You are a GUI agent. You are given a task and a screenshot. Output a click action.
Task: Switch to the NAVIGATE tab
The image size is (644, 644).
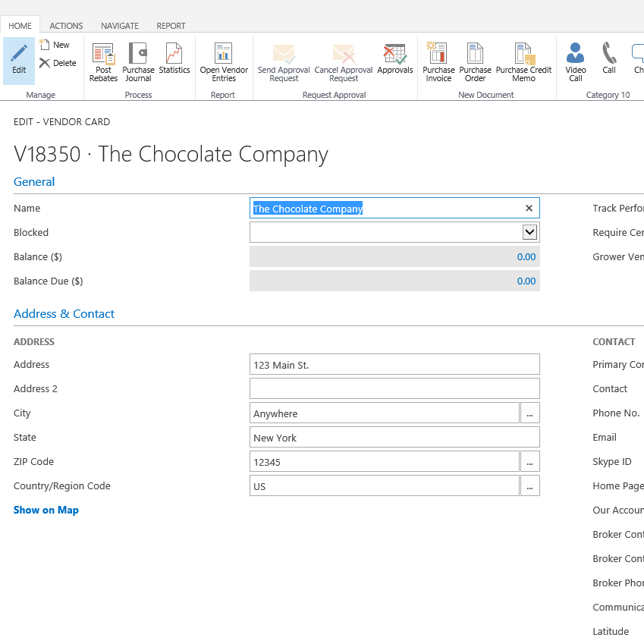[x=120, y=26]
